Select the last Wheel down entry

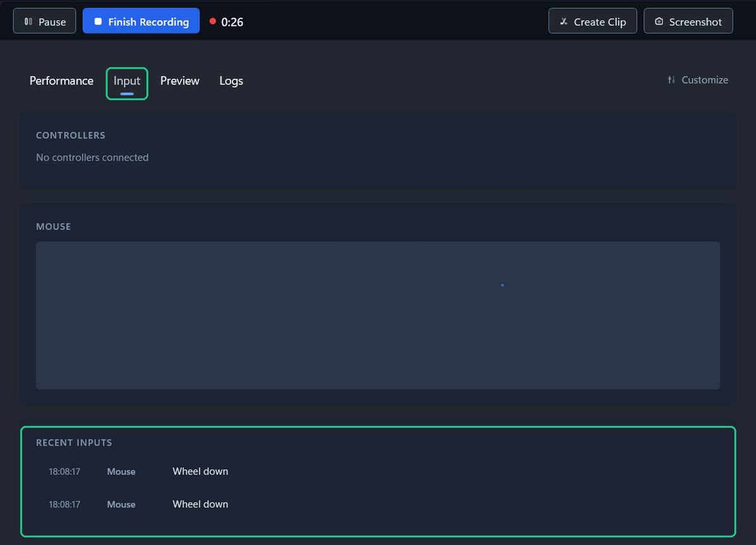(200, 504)
